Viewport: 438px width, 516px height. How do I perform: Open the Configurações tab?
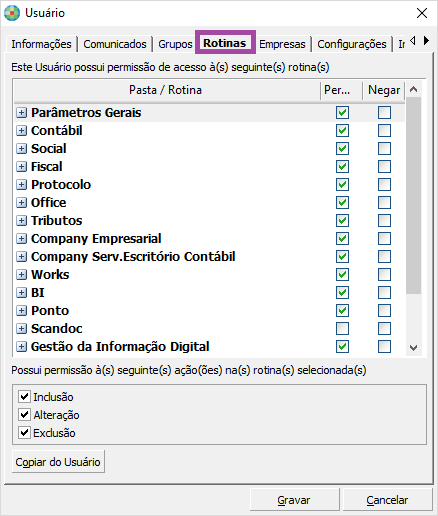[352, 44]
